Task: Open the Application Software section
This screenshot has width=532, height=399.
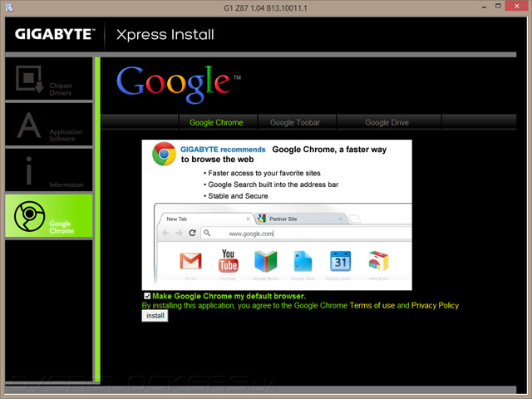Action: click(49, 125)
